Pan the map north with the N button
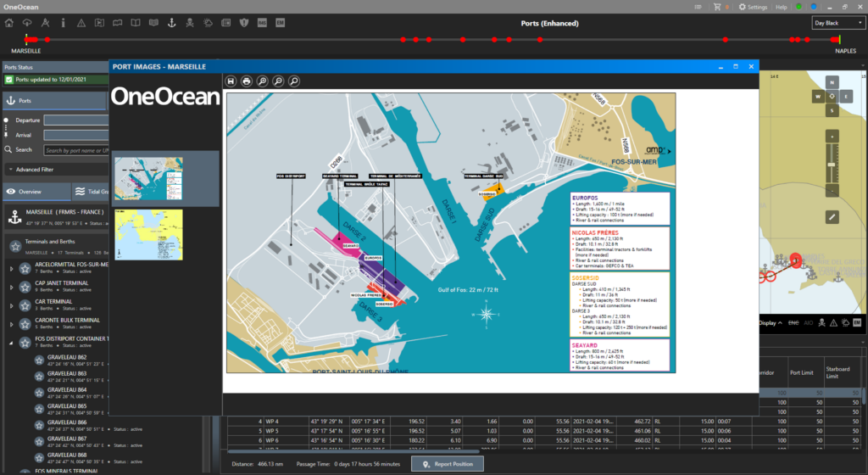Viewport: 868px width, 475px height. [x=832, y=82]
